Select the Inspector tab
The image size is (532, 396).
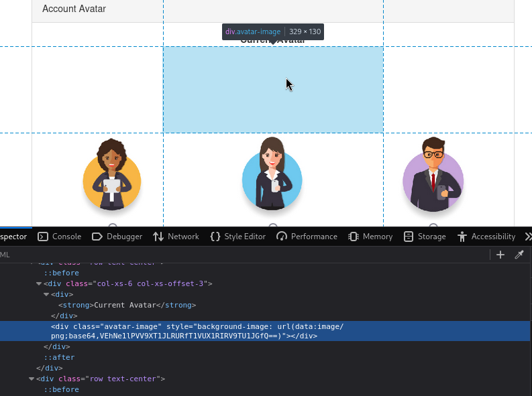13,237
